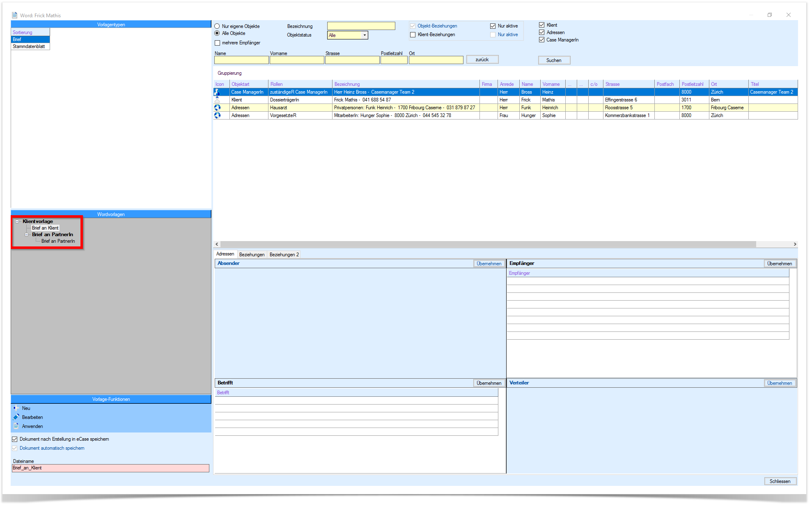The width and height of the screenshot is (812, 506).
Task: Click the scroll-left arrow of the table
Action: (x=217, y=244)
